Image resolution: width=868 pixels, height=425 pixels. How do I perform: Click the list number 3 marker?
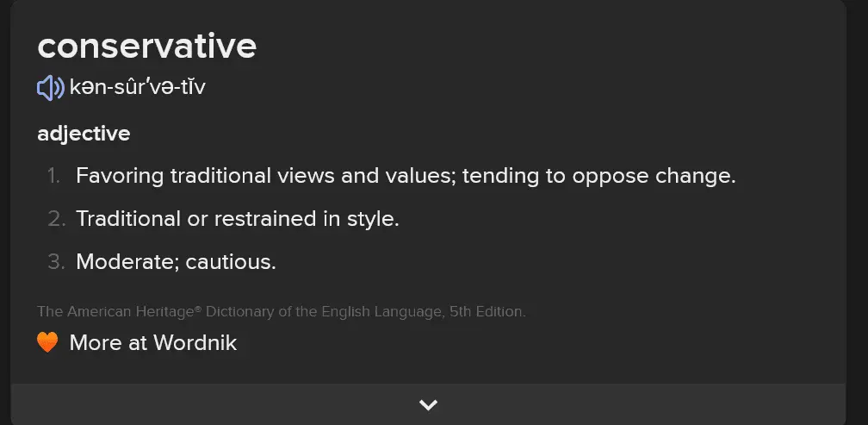(x=57, y=261)
